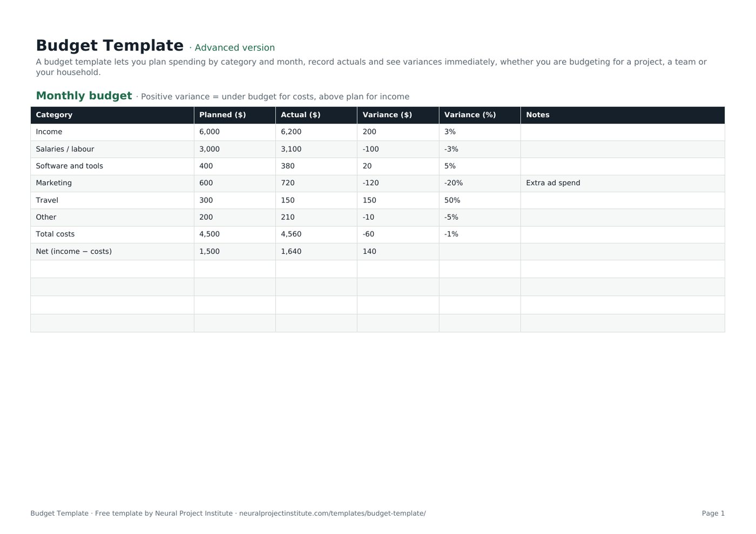Click the 'Net (income − costs)' row label
The height and width of the screenshot is (534, 756).
point(73,252)
